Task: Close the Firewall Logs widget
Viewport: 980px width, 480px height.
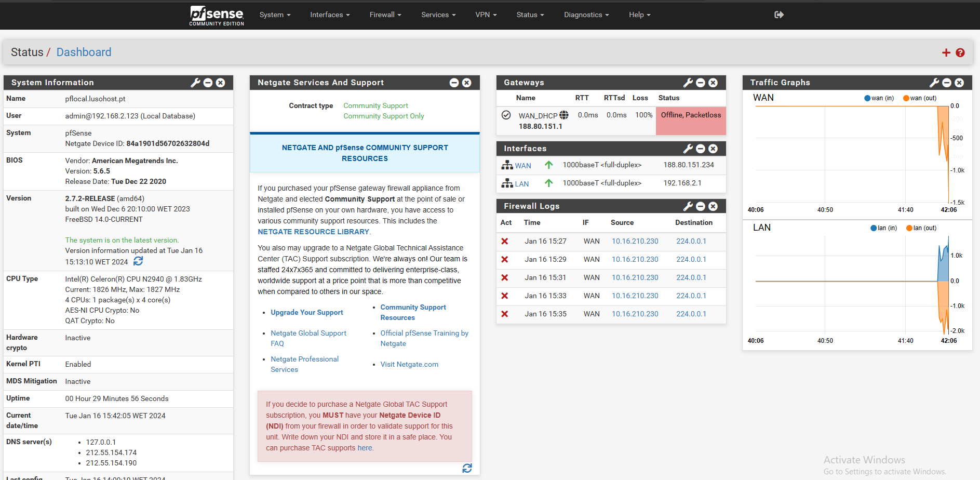Action: pos(713,206)
